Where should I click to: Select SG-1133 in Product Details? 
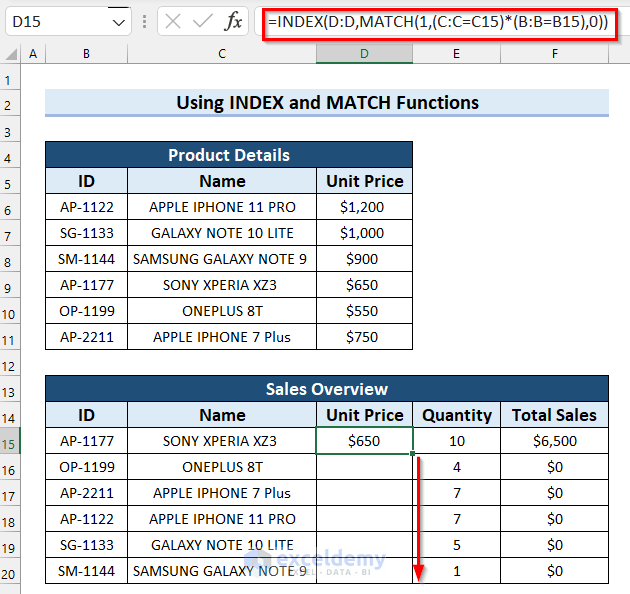(x=86, y=233)
